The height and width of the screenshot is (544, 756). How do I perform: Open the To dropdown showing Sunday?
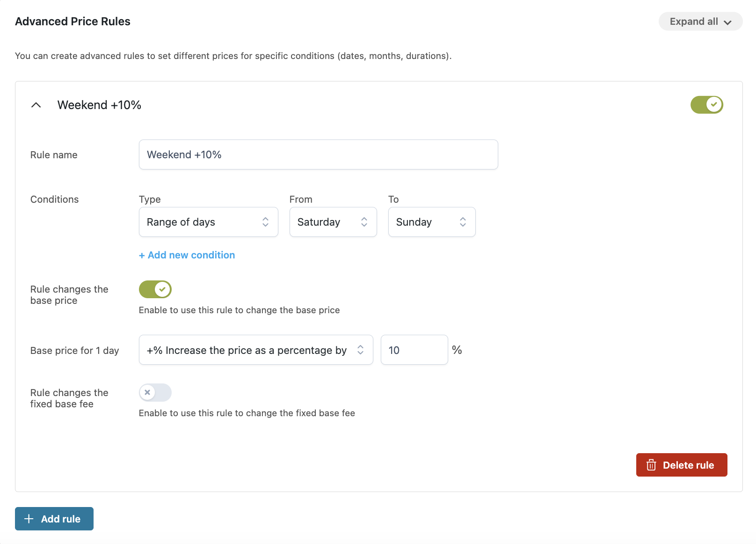coord(431,222)
